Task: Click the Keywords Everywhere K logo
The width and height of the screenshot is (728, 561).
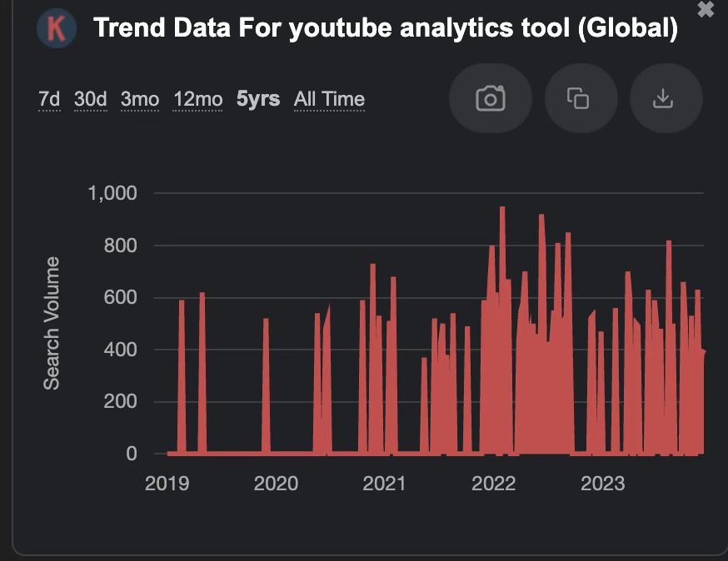Action: (x=57, y=28)
